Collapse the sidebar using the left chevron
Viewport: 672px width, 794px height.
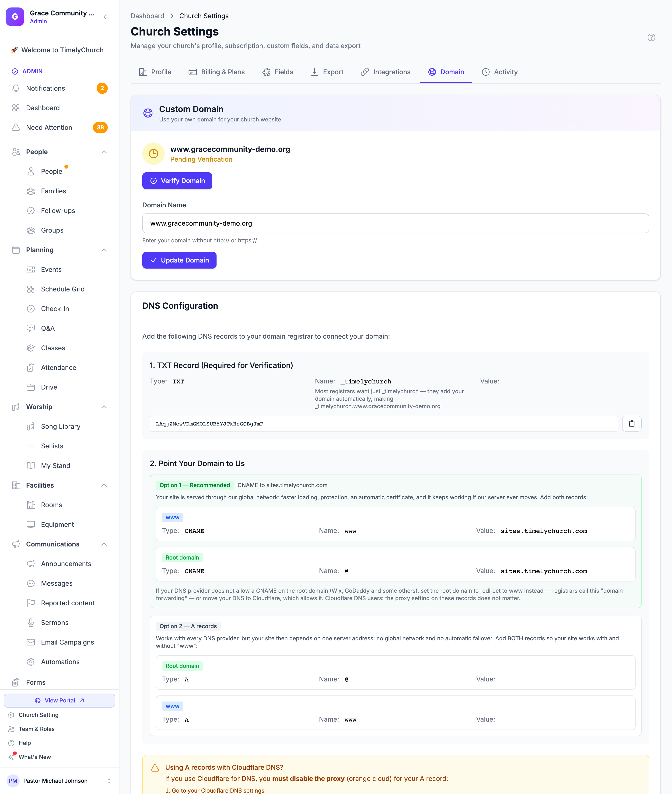pos(105,17)
